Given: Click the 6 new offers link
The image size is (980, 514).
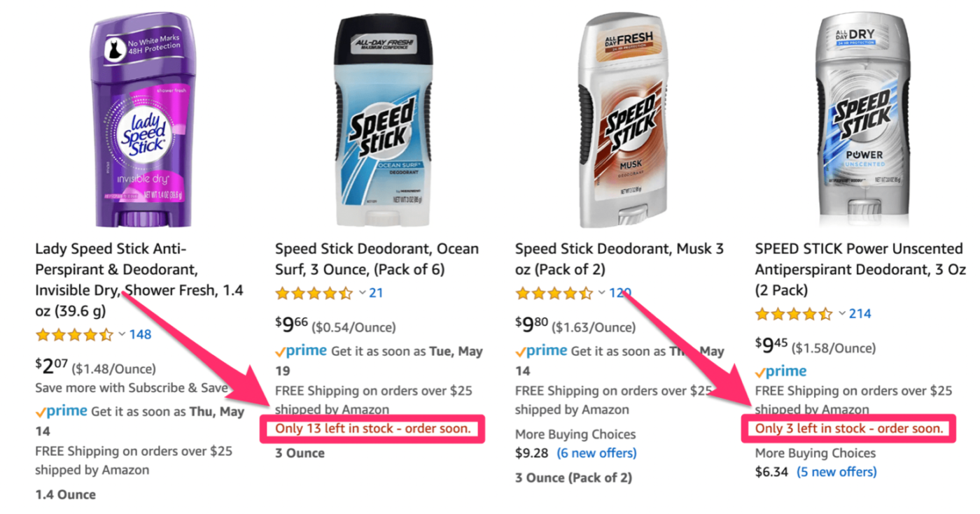Looking at the screenshot, I should (596, 453).
